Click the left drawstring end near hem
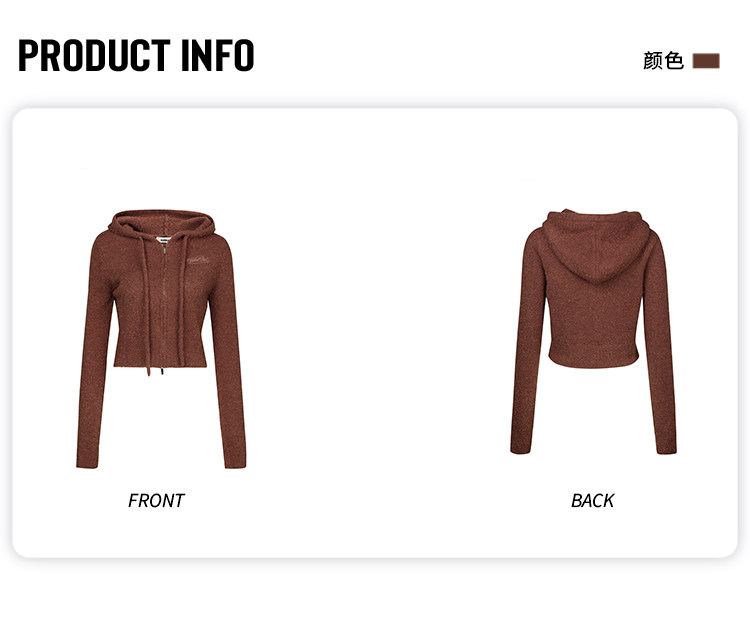This screenshot has width=750, height=630. tap(149, 369)
